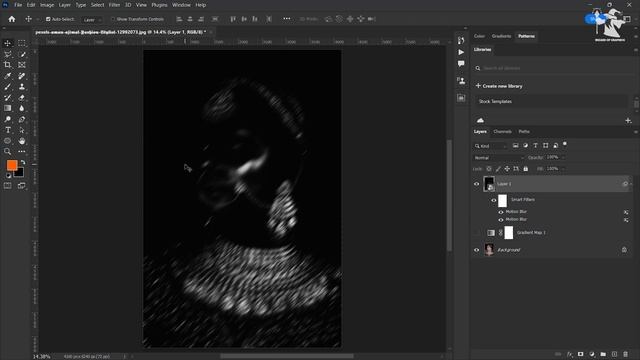This screenshot has height=360, width=640.
Task: Open the Actions play panel icon
Action: click(461, 52)
